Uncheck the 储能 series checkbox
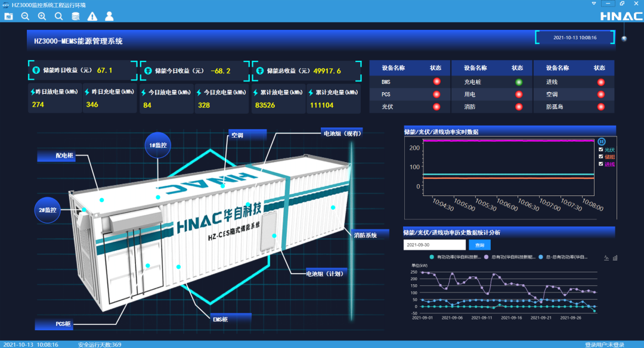This screenshot has height=348, width=644. click(601, 157)
